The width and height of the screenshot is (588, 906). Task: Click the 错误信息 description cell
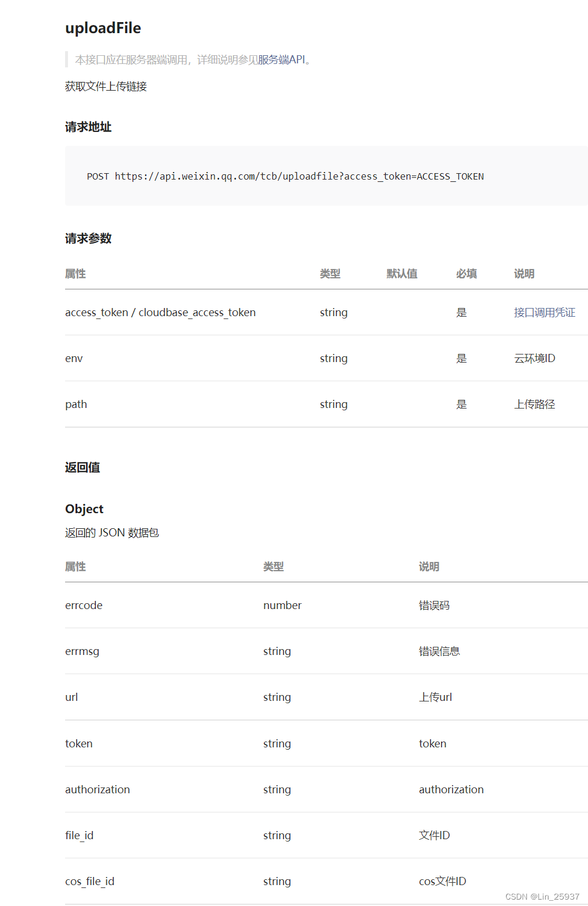pos(439,651)
